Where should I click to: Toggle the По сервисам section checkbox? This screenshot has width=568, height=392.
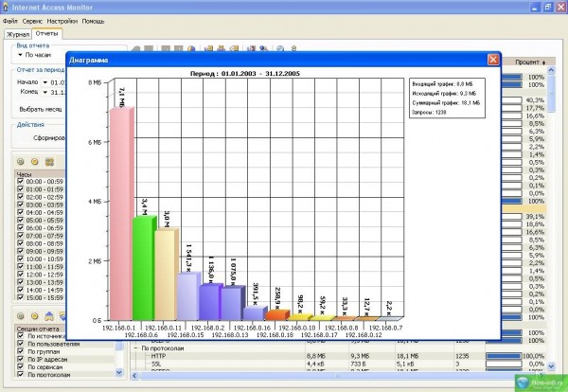coord(20,366)
